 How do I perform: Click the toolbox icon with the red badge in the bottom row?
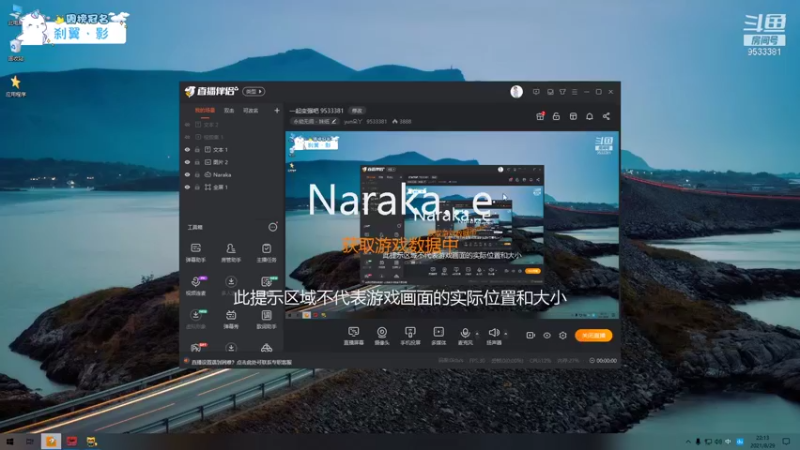[x=197, y=347]
